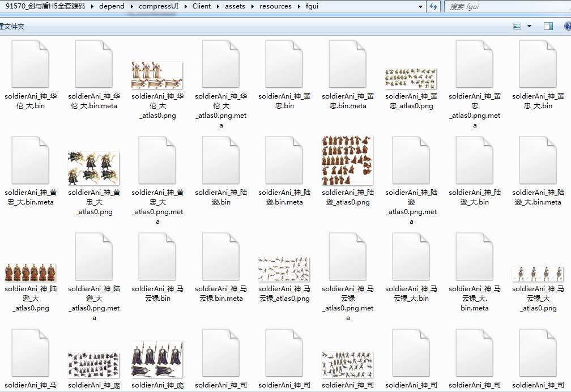This screenshot has width=571, height=392.
Task: Toggle the preview pane button
Action: [548, 26]
